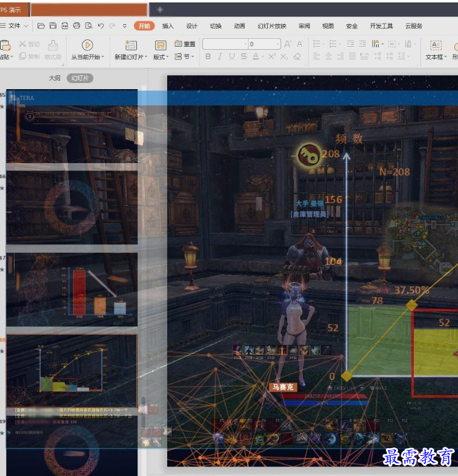Click the Paste clipboard icon
Image resolution: width=458 pixels, height=476 pixels.
[5, 45]
